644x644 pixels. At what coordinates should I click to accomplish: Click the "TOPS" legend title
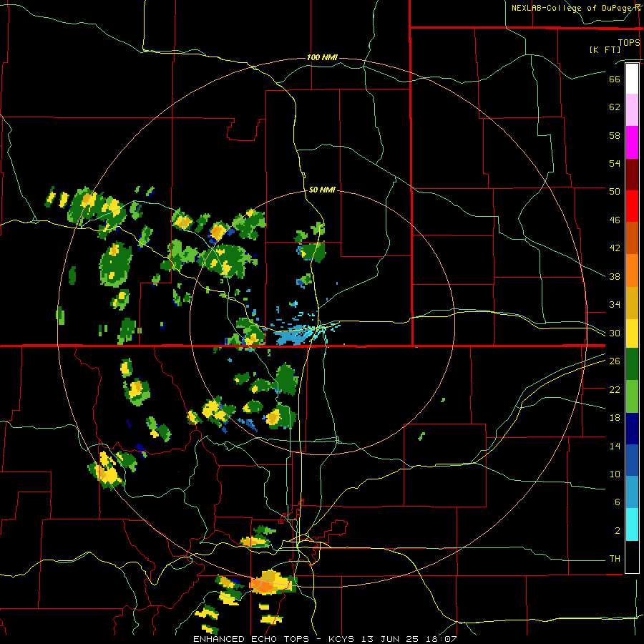(629, 43)
